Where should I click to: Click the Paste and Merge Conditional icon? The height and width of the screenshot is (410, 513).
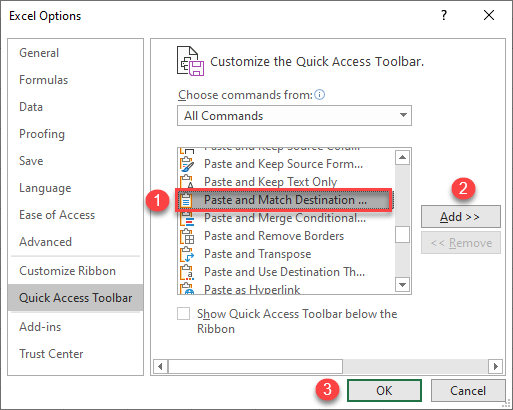click(187, 218)
